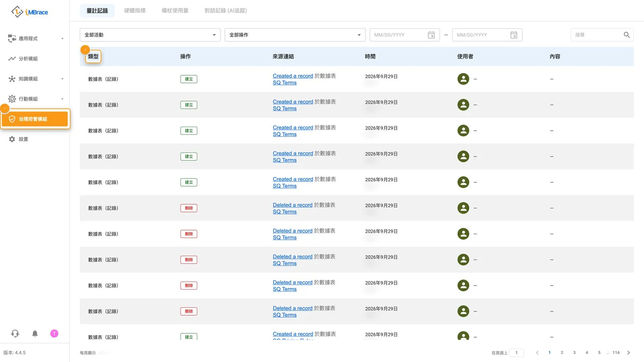This screenshot has width=644, height=362.
Task: Open the 全部操作 dropdown
Action: click(295, 35)
